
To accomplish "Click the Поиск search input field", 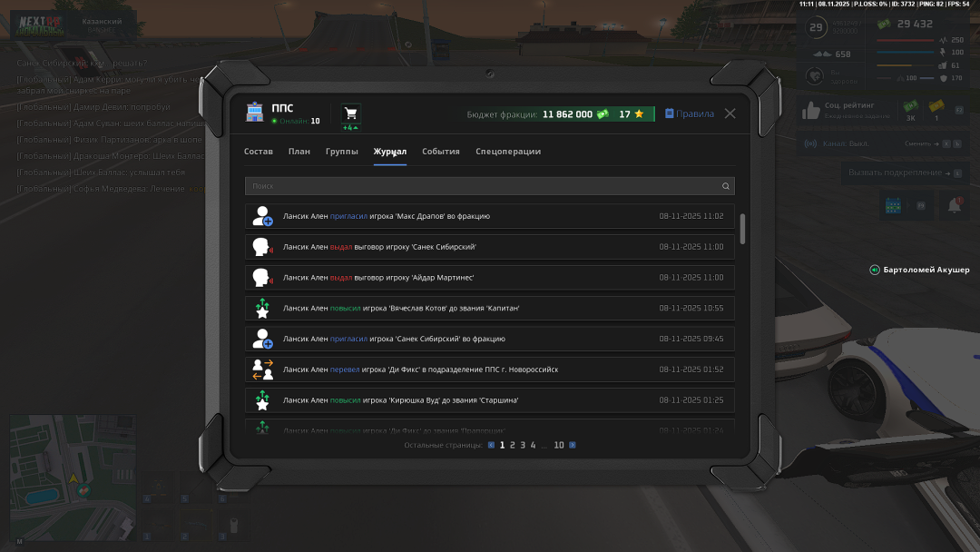I will [x=481, y=186].
